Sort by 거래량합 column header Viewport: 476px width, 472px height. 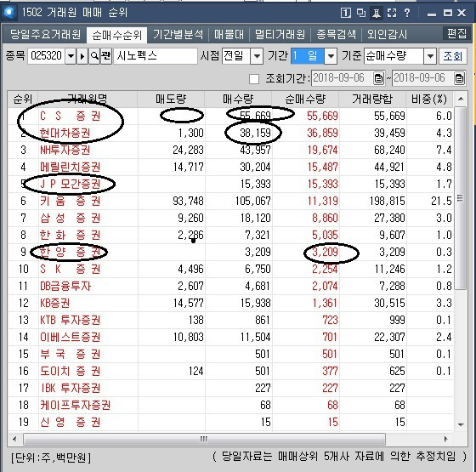pos(372,99)
